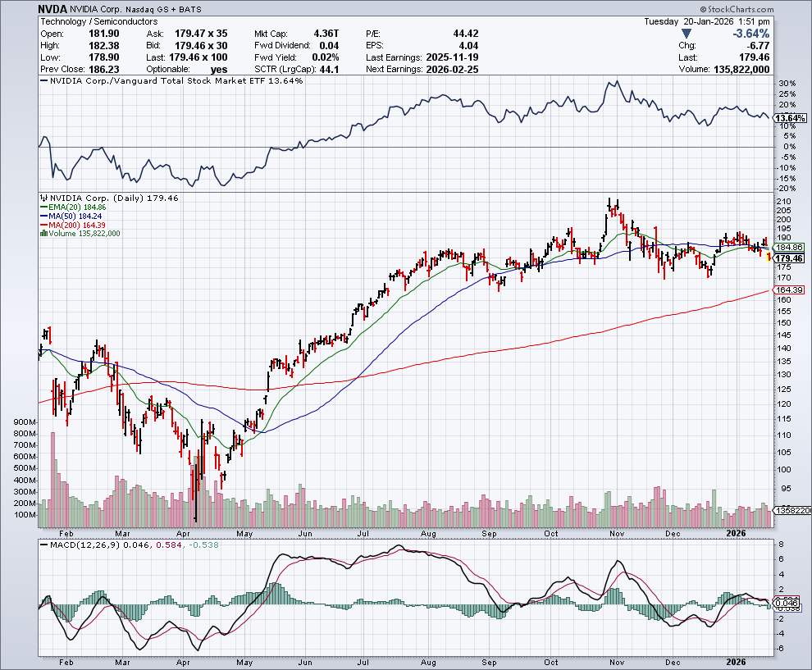Screen dimensions: 812x670
Task: Click the NVDA ticker symbol in the header
Action: click(52, 7)
